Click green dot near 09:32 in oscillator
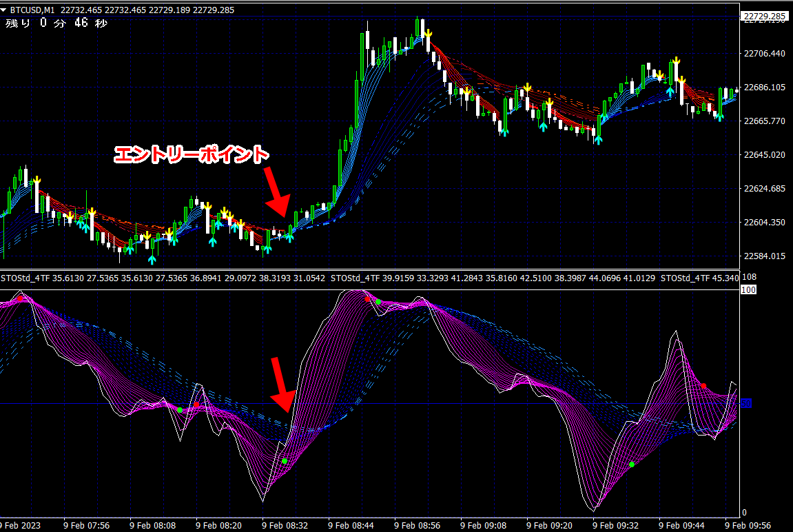This screenshot has height=532, width=793. [631, 464]
